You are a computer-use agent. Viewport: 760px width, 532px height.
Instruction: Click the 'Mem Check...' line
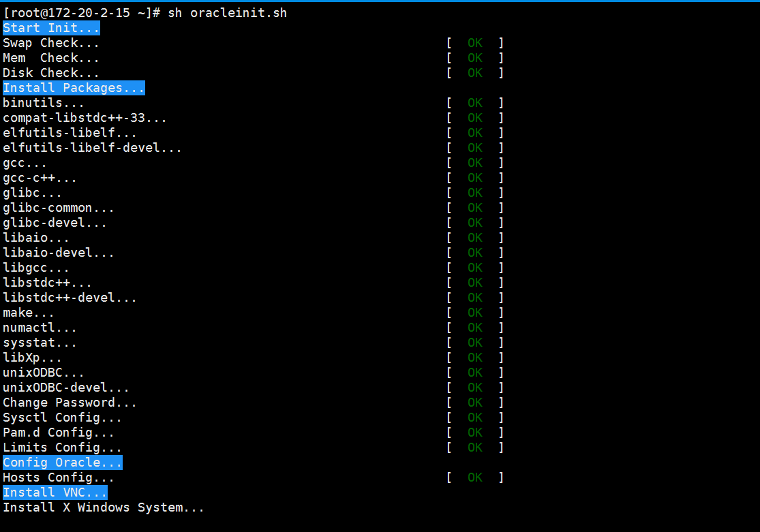(51, 58)
